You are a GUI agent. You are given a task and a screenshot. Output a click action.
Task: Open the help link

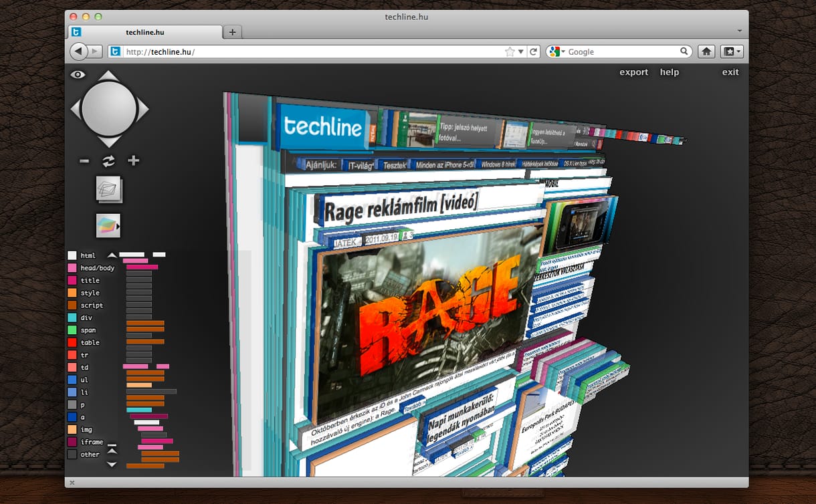pos(670,72)
